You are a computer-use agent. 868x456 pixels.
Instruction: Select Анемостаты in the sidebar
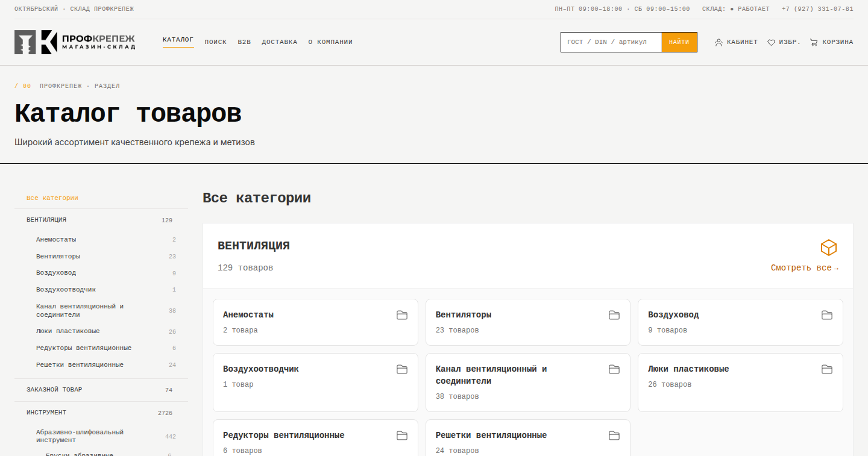coord(56,240)
